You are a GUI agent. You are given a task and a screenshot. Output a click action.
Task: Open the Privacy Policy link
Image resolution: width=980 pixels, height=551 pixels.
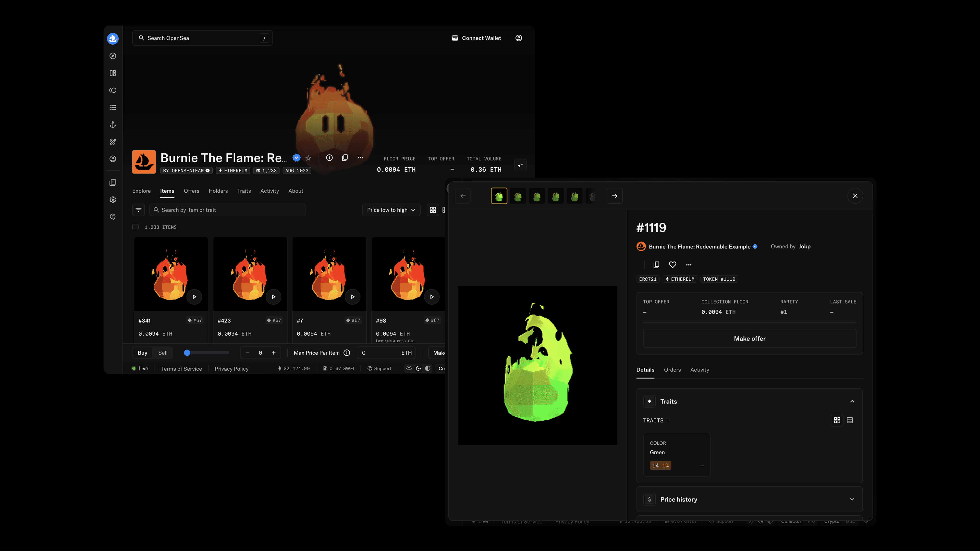coord(232,369)
